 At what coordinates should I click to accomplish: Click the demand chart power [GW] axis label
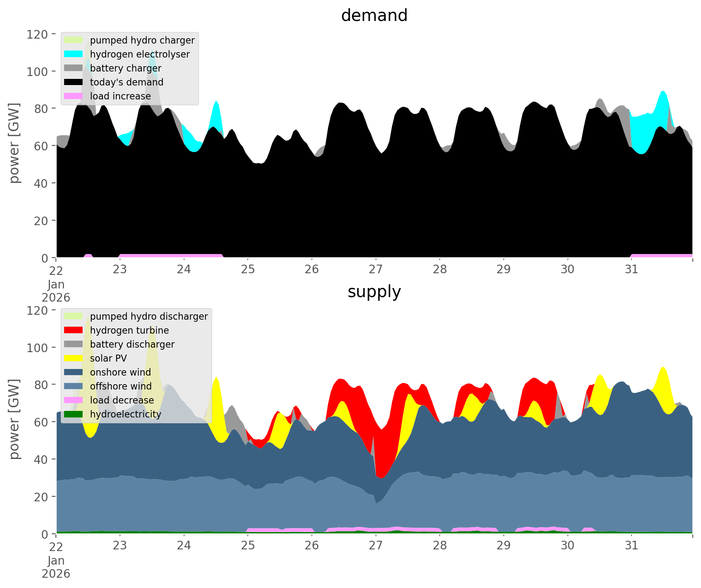(15, 143)
